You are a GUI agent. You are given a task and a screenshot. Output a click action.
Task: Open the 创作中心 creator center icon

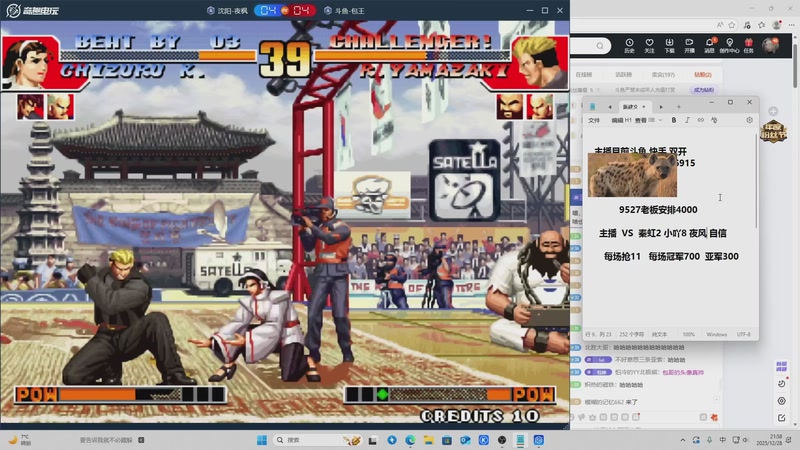click(x=730, y=45)
